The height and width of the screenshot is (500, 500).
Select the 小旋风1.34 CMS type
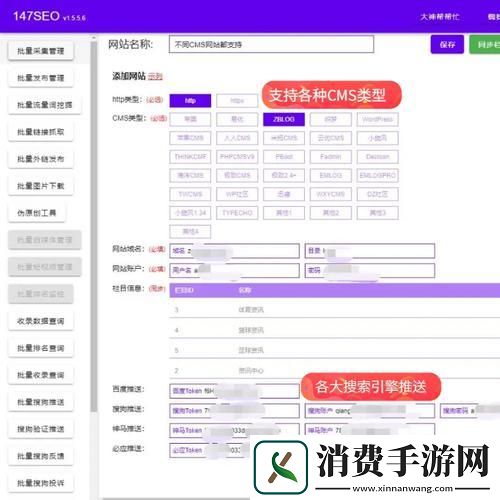[x=190, y=213]
